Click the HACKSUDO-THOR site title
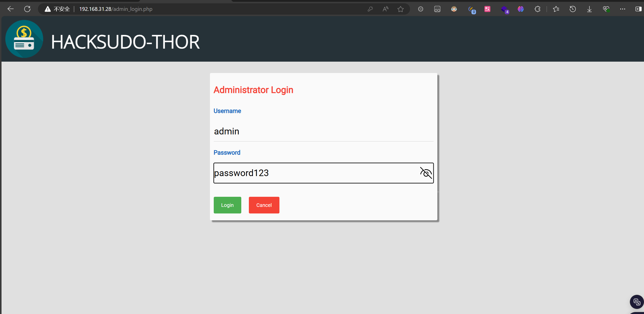The height and width of the screenshot is (314, 644). pos(125,42)
